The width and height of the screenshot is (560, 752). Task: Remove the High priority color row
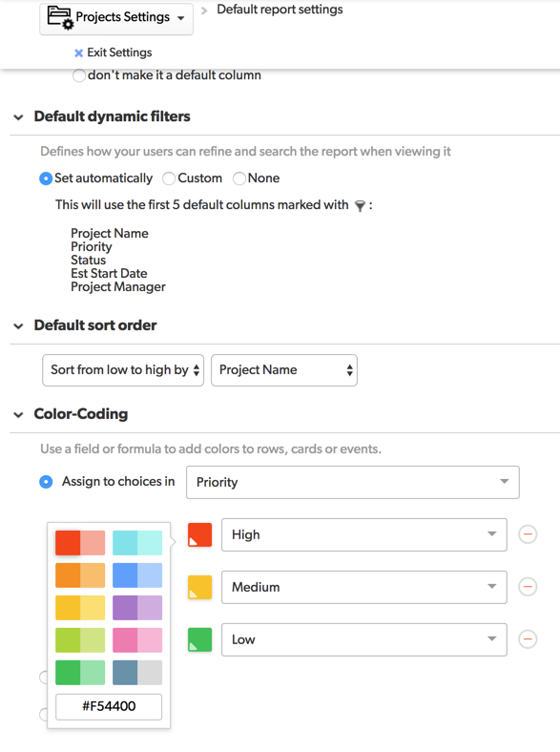pos(528,534)
